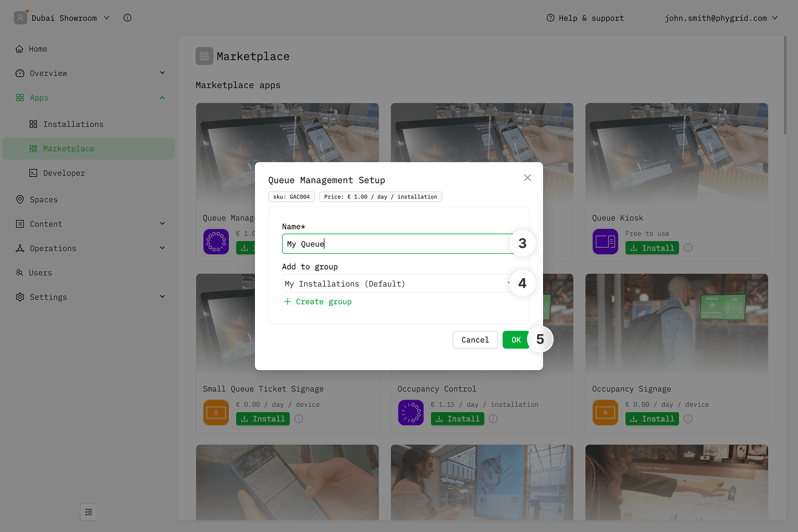Close the Queue Management Setup dialog
The width and height of the screenshot is (798, 532).
tap(528, 177)
